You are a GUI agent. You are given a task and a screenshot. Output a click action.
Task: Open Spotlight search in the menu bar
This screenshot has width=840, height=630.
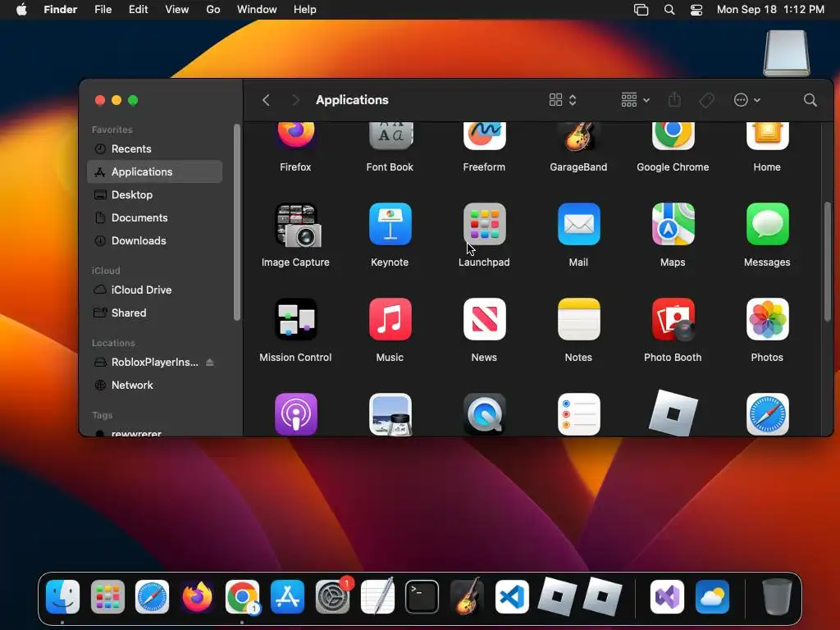(669, 10)
